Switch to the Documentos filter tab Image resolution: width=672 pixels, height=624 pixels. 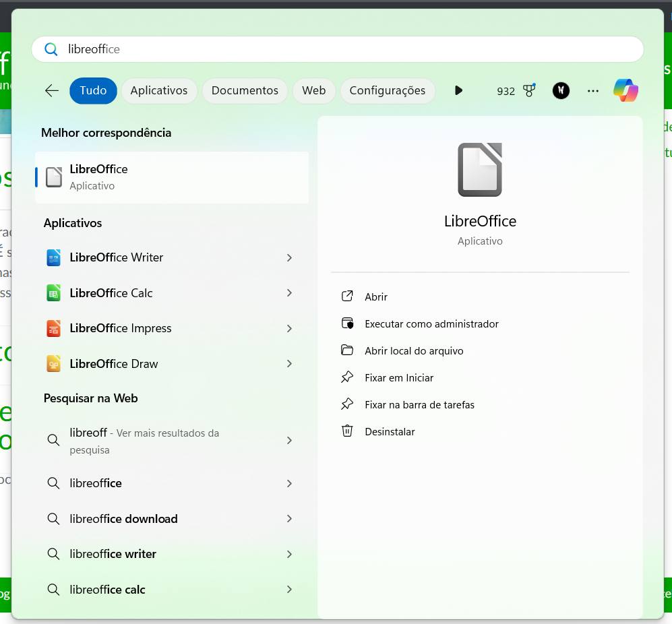[245, 90]
